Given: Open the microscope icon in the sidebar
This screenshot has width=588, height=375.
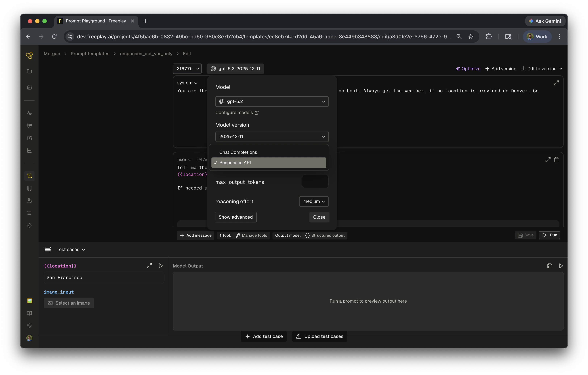Looking at the screenshot, I should [x=29, y=201].
